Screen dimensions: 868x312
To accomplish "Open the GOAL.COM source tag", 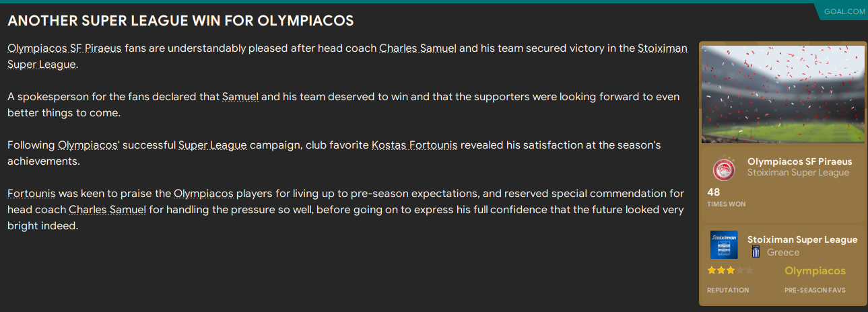I will (843, 11).
